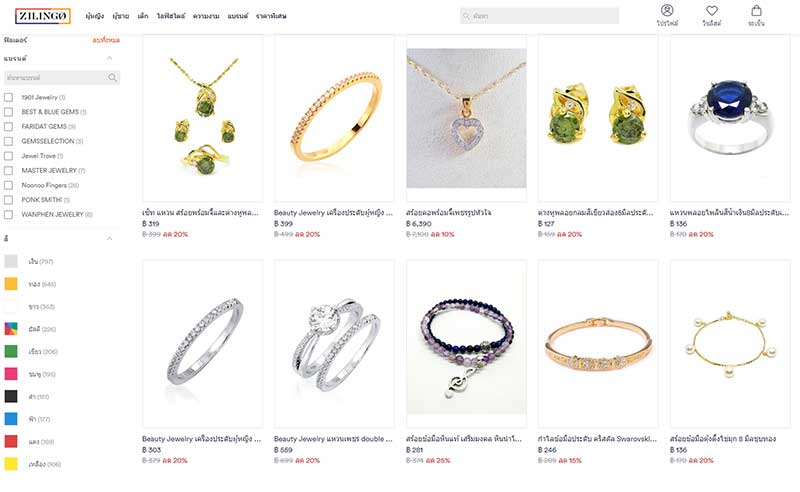This screenshot has height=492, width=800.
Task: Open the wishlist heart icon
Action: coord(712,10)
